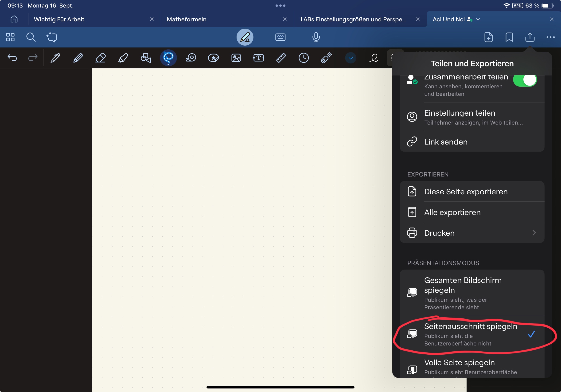Screen dimensions: 561x392
Task: Select the Highlighter tool
Action: pyautogui.click(x=123, y=58)
